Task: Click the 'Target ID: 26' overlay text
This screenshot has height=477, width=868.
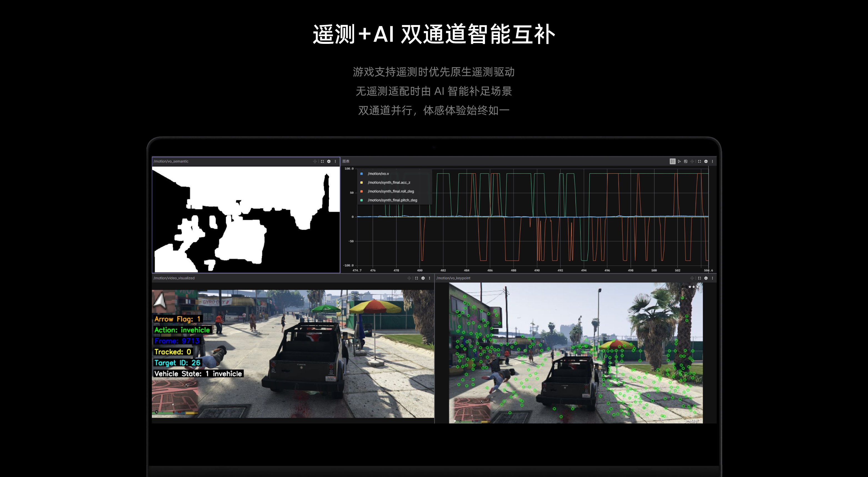Action: 177,363
